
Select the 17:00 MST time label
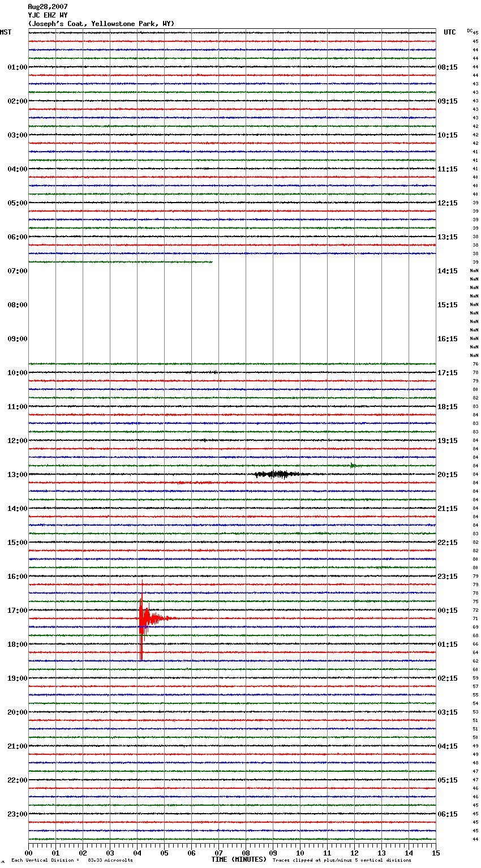tap(17, 611)
